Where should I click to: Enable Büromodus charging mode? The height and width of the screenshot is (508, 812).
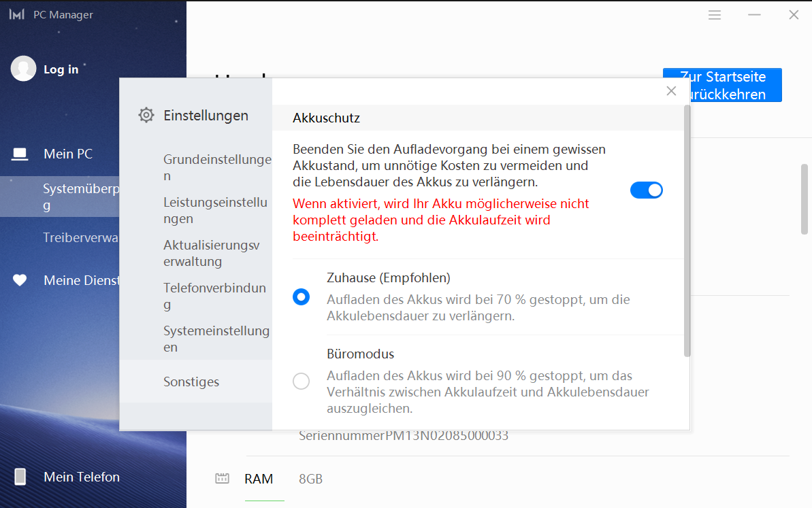301,382
